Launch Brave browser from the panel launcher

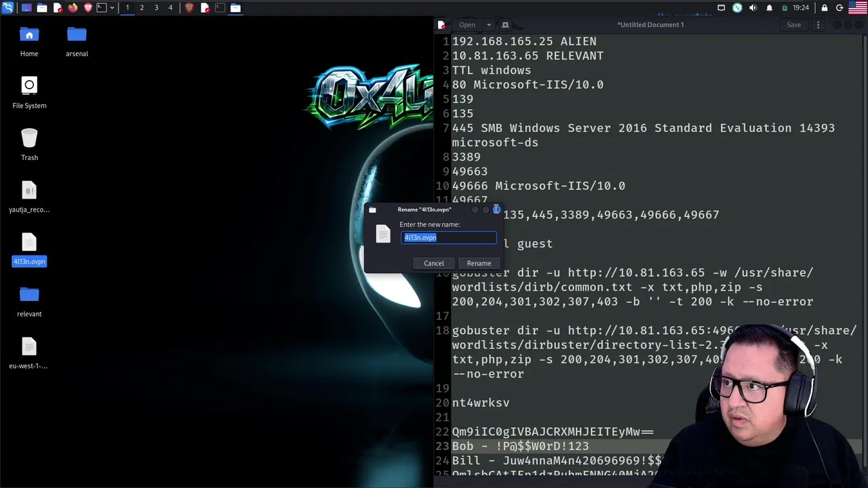click(87, 7)
